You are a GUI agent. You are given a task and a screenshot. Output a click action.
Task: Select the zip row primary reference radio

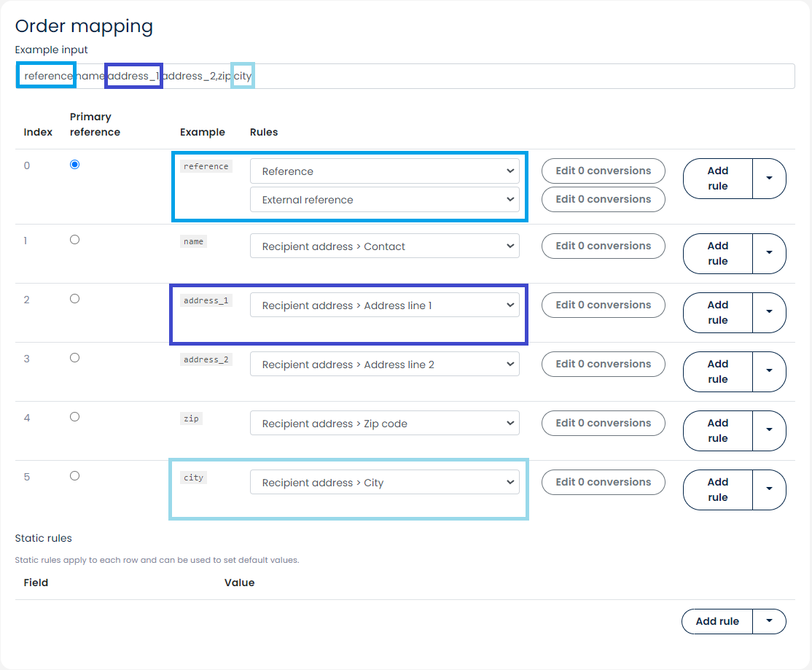pyautogui.click(x=74, y=417)
